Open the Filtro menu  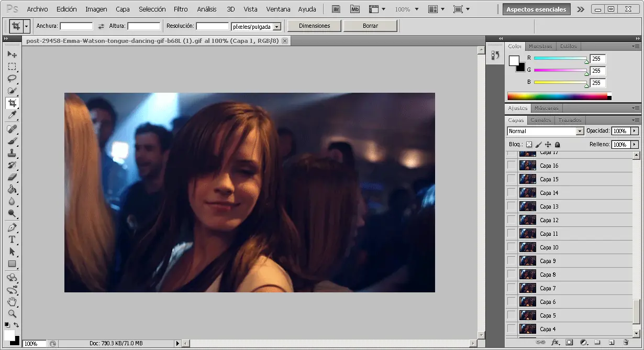click(181, 9)
